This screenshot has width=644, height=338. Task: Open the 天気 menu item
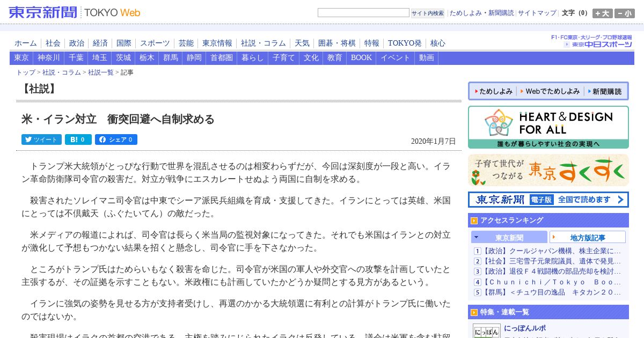(x=302, y=43)
